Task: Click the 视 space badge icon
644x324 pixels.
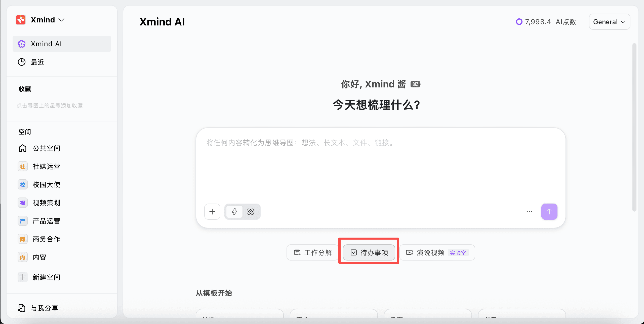Action: click(x=23, y=203)
